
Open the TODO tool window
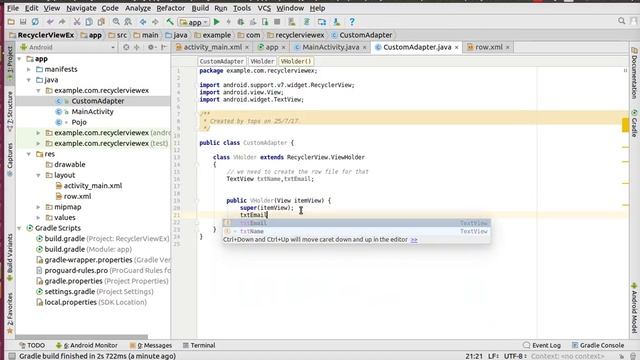point(32,345)
